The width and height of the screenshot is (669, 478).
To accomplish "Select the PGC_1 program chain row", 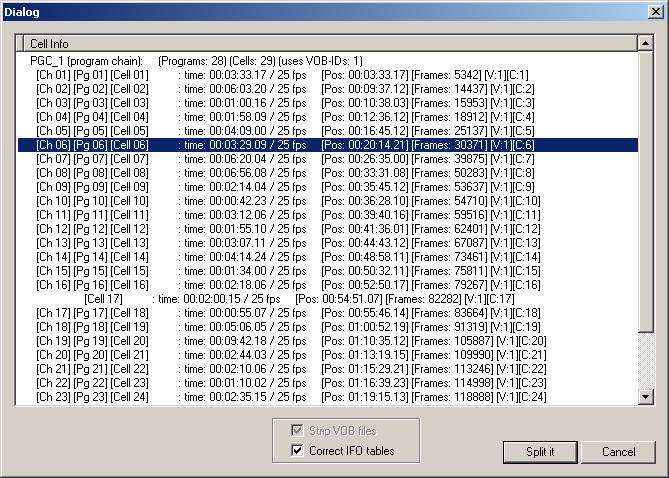I will (x=200, y=61).
